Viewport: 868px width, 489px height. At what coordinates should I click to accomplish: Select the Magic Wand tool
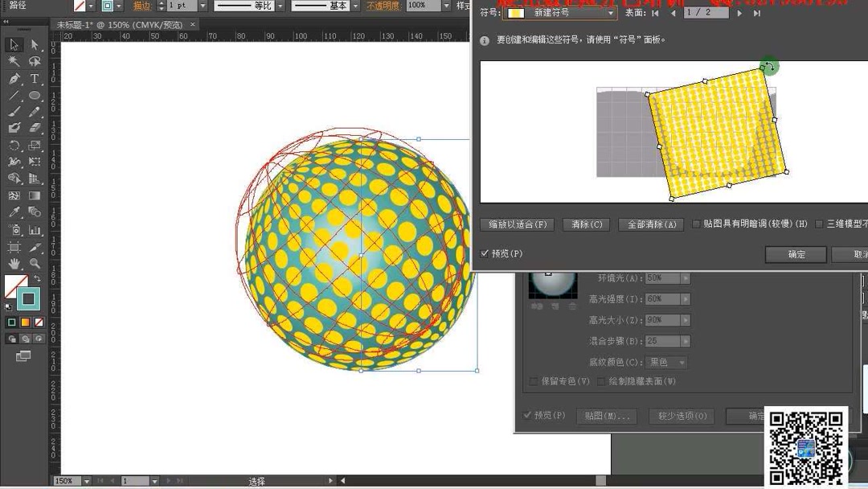[13, 60]
